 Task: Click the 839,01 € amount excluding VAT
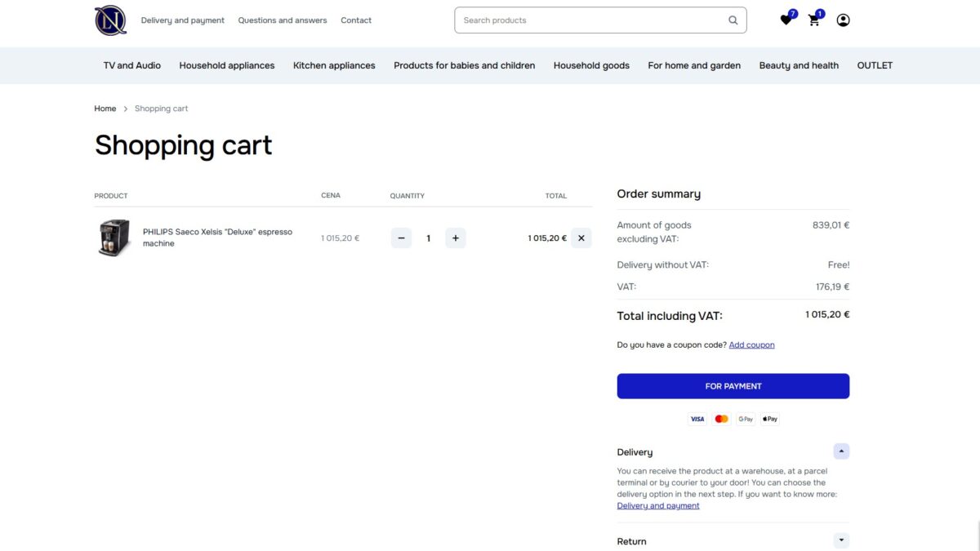click(831, 225)
